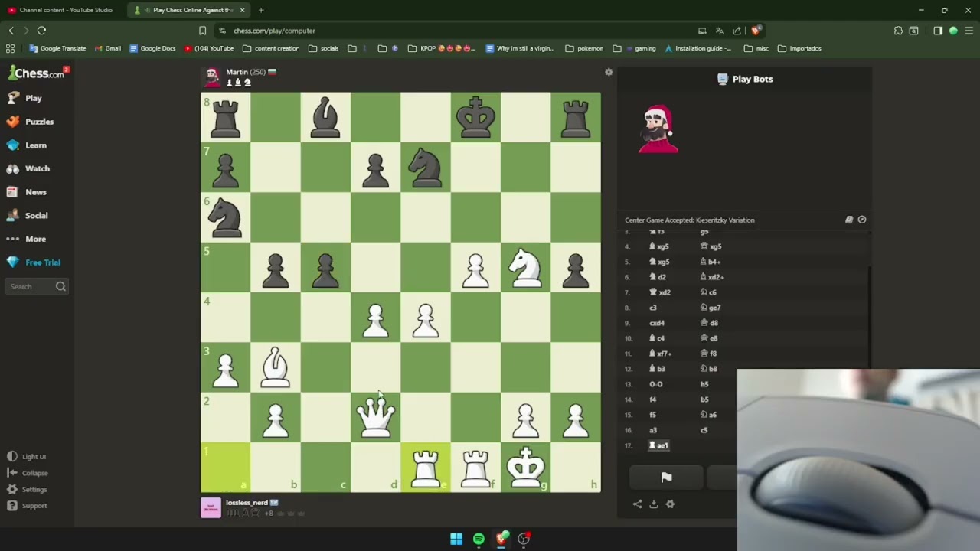
Task: Click the opening name Kieseritzky Variation
Action: 689,220
